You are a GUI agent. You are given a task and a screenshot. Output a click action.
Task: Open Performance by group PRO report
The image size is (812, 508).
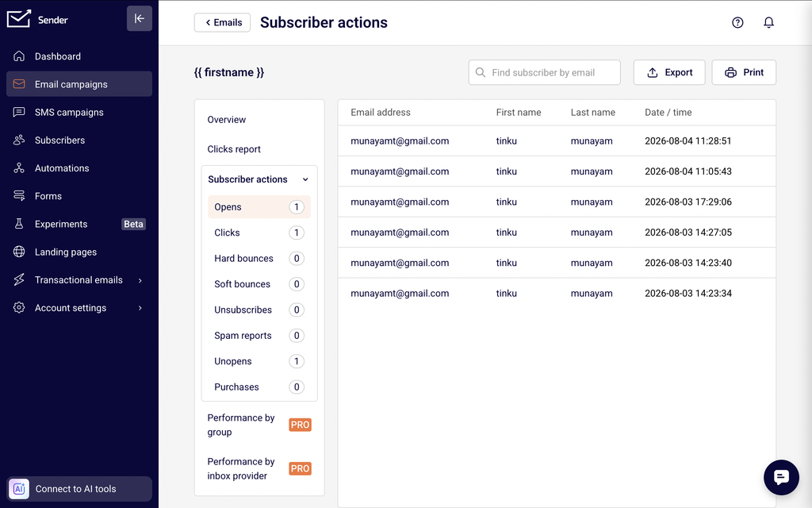259,425
